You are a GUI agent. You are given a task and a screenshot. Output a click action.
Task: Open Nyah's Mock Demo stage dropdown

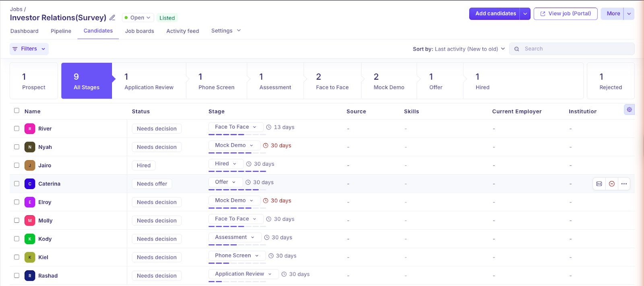[x=234, y=146]
